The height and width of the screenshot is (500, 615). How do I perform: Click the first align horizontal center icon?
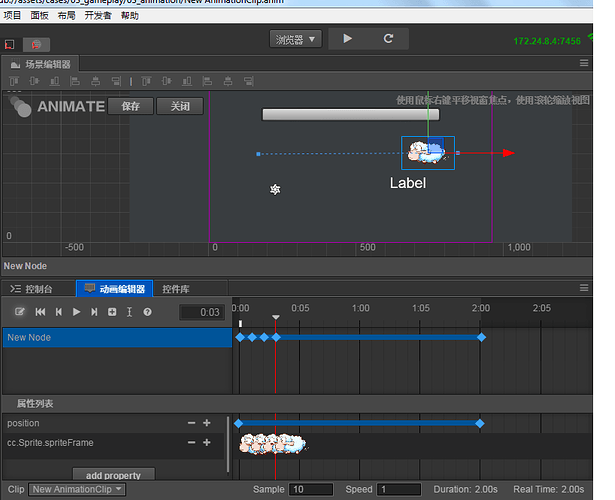[95, 81]
